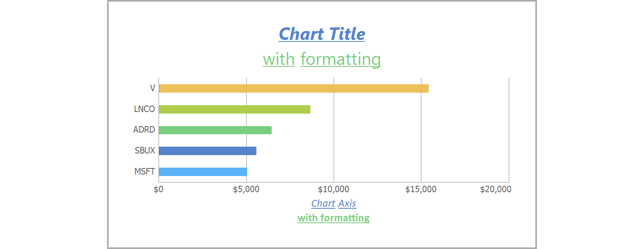Viewport: 644px width, 249px height.
Task: Click the $0 axis value
Action: point(159,189)
